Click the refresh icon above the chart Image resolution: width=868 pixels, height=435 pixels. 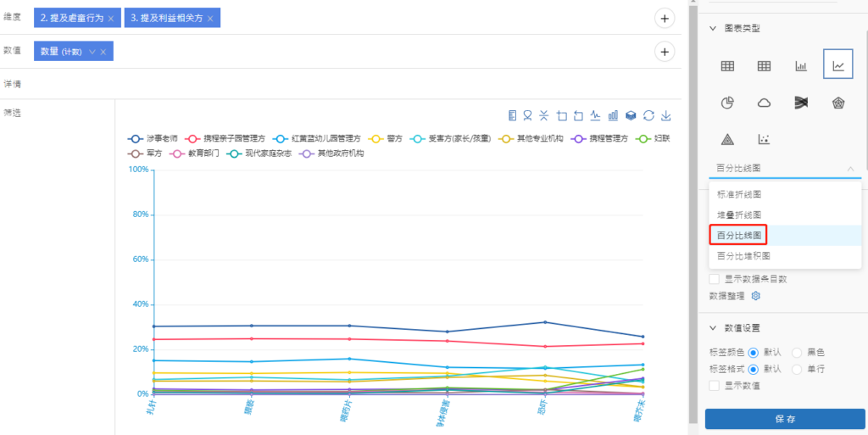(x=648, y=115)
